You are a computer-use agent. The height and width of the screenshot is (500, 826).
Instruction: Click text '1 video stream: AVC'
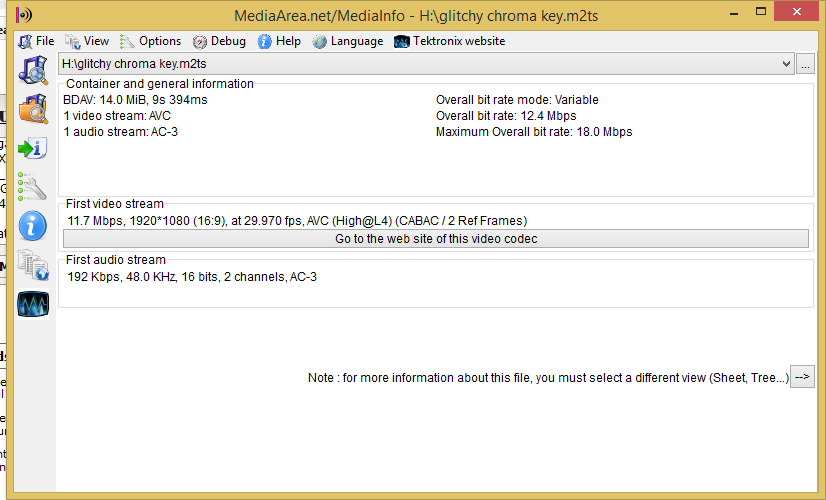pos(117,116)
